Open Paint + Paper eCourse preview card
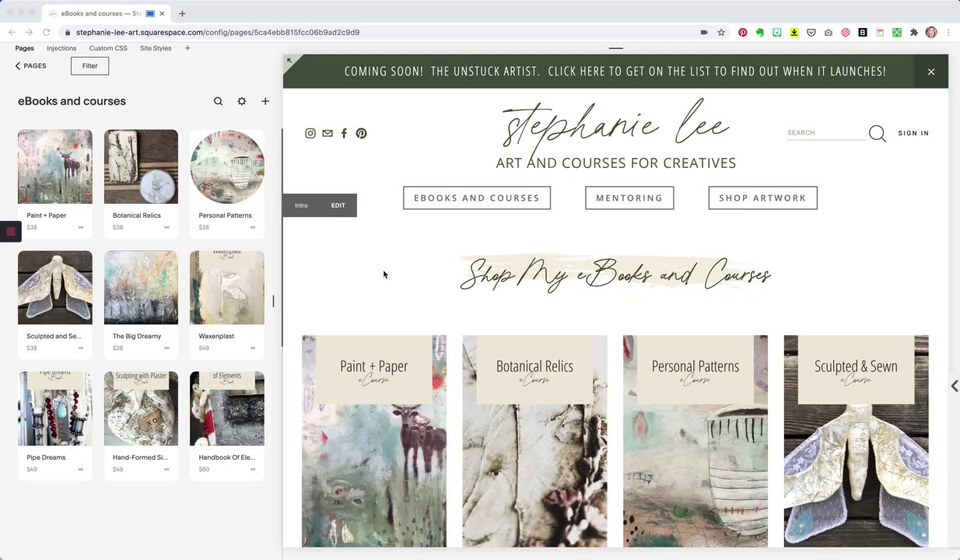Image resolution: width=960 pixels, height=560 pixels. pyautogui.click(x=374, y=441)
